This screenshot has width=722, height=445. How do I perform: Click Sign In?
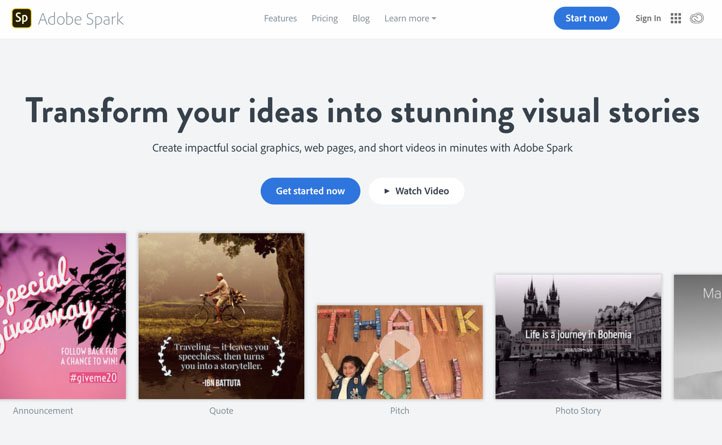click(x=648, y=18)
